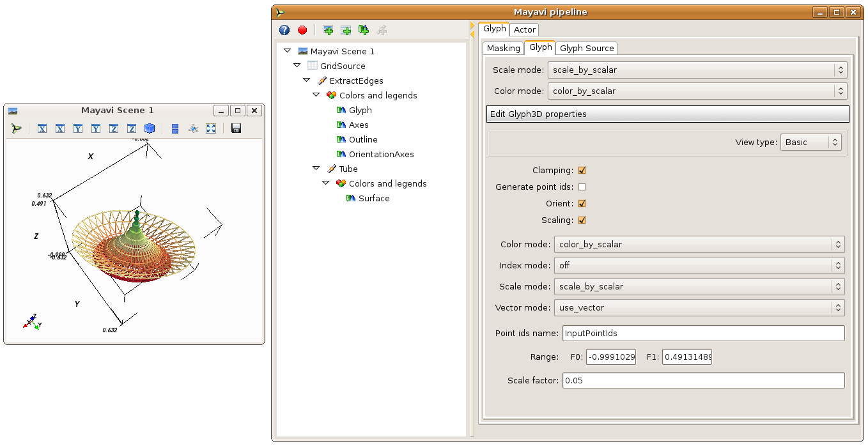Image resolution: width=868 pixels, height=446 pixels.
Task: Click the full screen icon in scene toolbar
Action: click(x=211, y=128)
